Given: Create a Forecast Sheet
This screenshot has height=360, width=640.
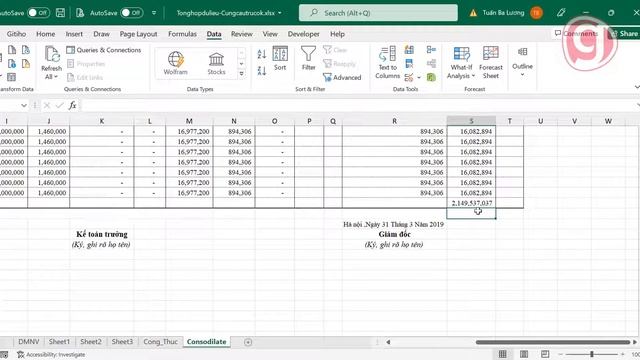Looking at the screenshot, I should (x=491, y=62).
